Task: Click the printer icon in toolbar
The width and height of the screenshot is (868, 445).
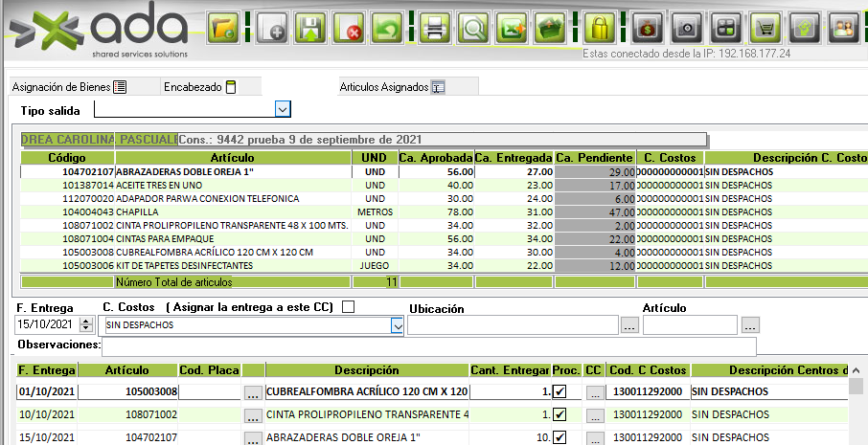Action: coord(434,27)
